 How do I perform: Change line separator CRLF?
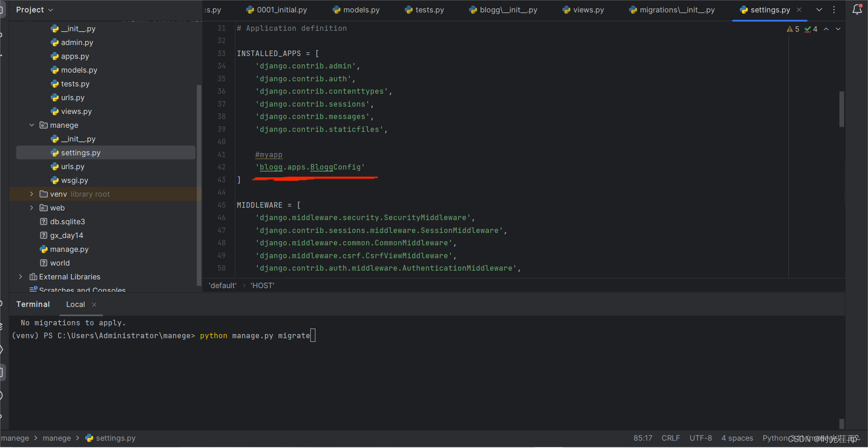pyautogui.click(x=671, y=438)
